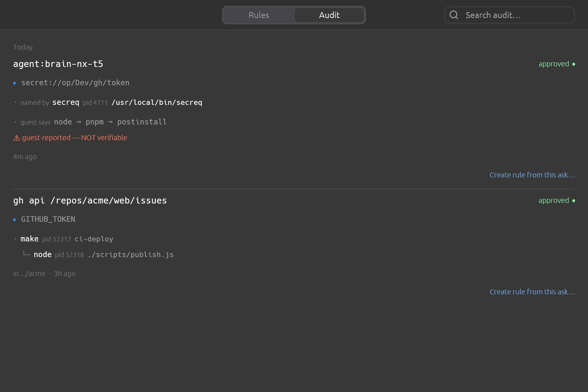Click the warning triangle icon
Viewport: 588px width, 392px height.
click(17, 138)
